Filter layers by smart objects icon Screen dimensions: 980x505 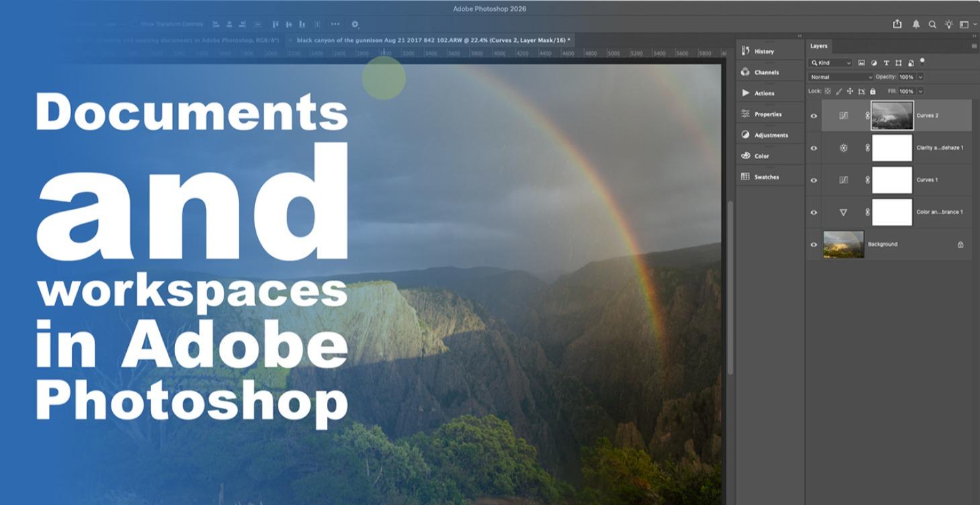click(911, 63)
